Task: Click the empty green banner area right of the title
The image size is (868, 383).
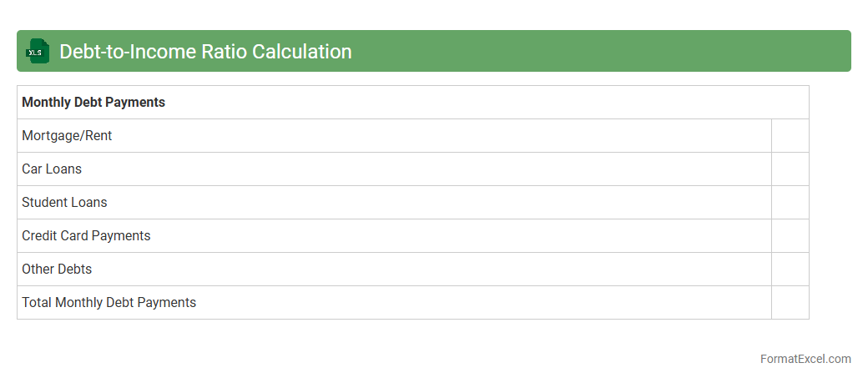Action: 601,51
